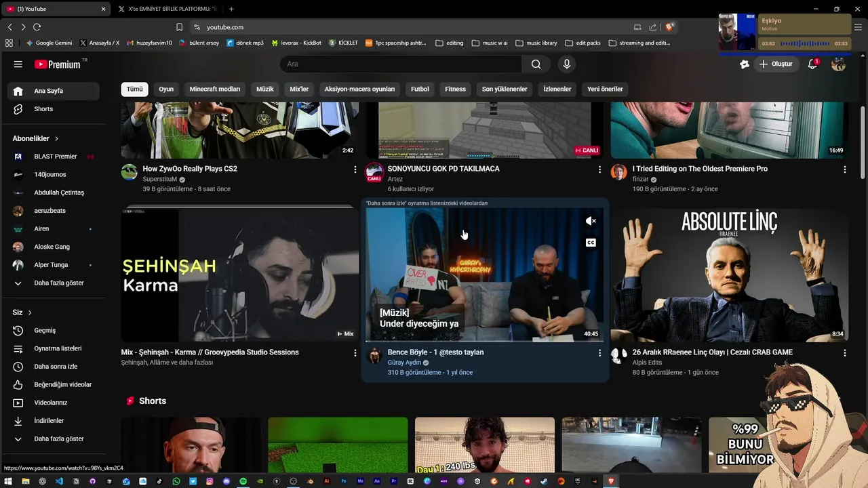
Task: Select the Fitness filter chip
Action: point(456,89)
